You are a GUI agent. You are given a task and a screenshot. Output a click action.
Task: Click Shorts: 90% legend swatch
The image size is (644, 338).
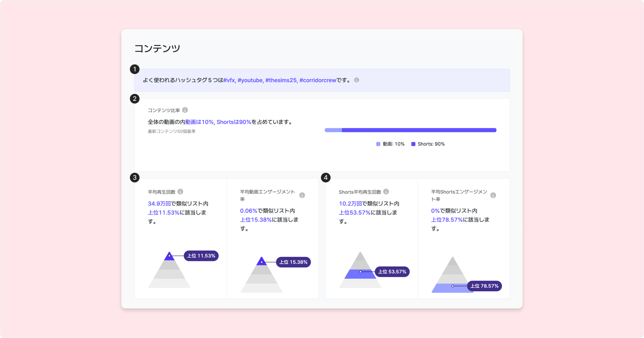point(414,144)
